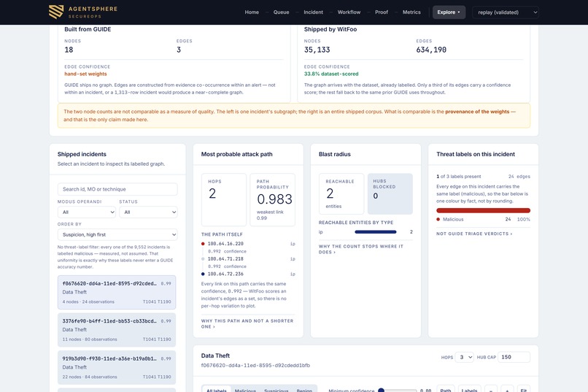Select incident 919b3d90-f938-11ed-a36e
The width and height of the screenshot is (588, 392).
click(x=117, y=367)
